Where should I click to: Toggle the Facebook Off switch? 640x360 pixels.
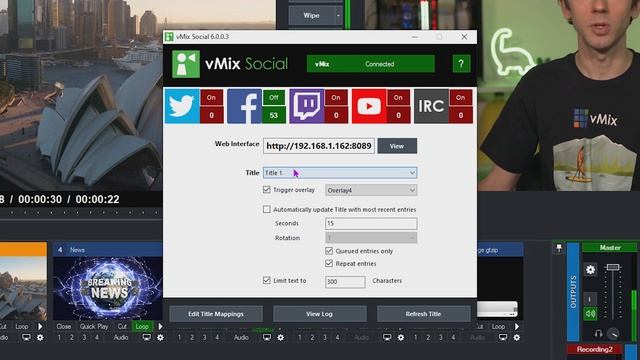(x=273, y=98)
